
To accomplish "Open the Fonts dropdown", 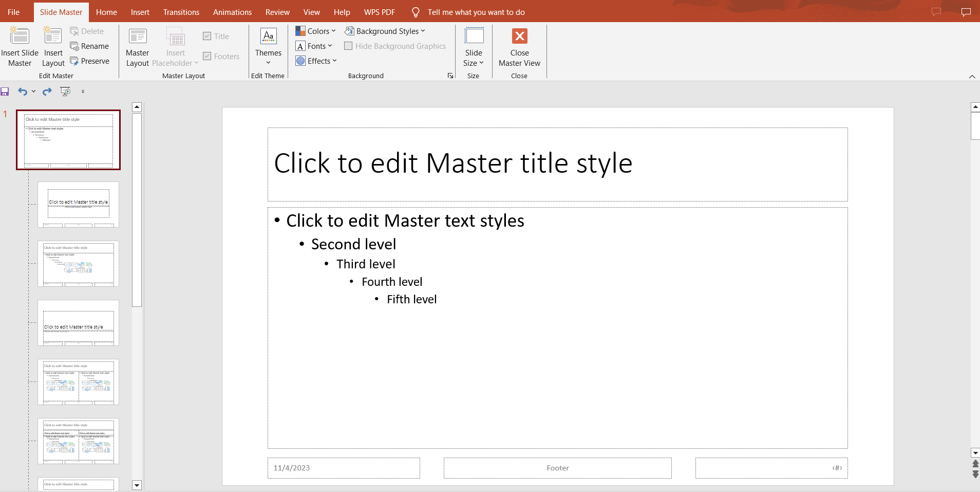I will (314, 46).
